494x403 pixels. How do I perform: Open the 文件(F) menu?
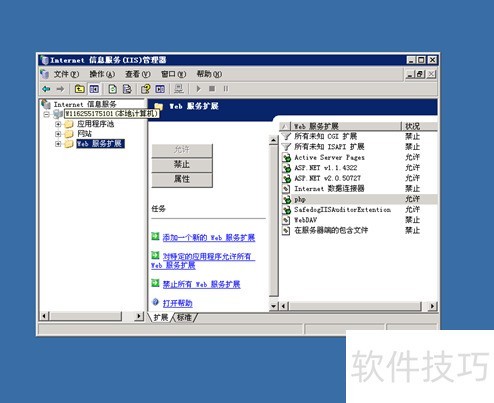[x=66, y=74]
